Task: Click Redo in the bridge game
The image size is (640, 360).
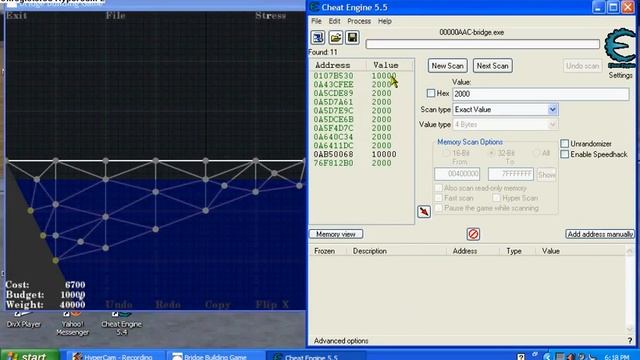Action: click(x=168, y=304)
